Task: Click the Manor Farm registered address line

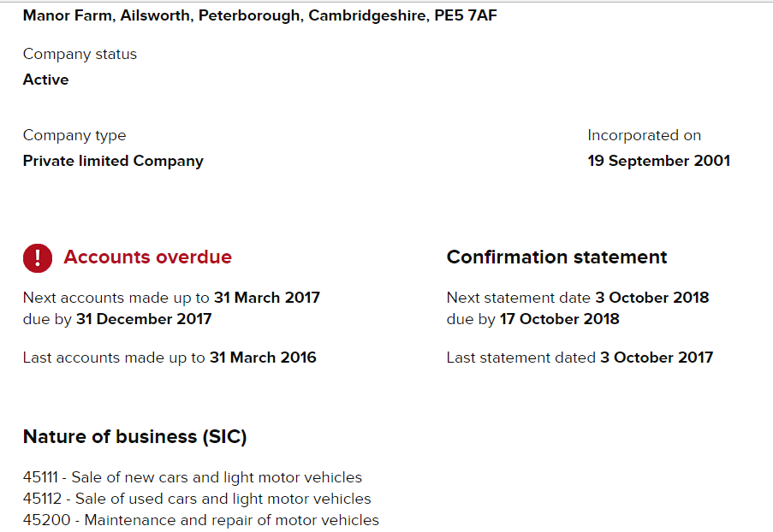Action: [259, 15]
